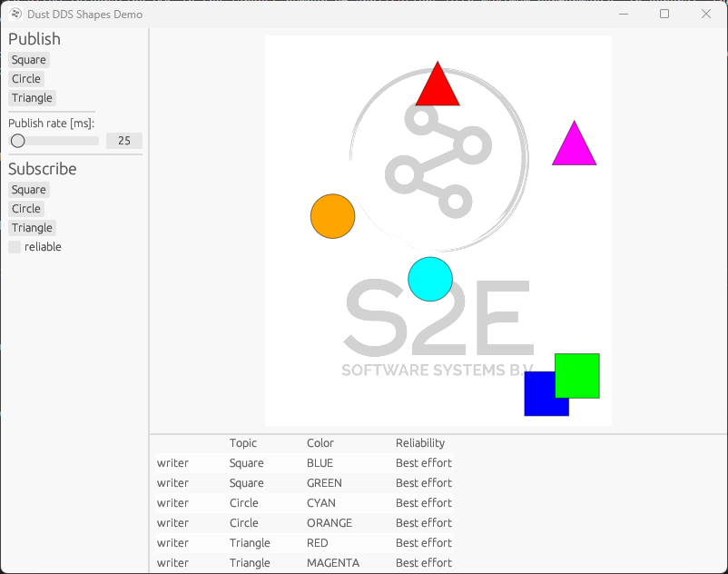Click the green square shape
The image size is (728, 574).
point(578,375)
